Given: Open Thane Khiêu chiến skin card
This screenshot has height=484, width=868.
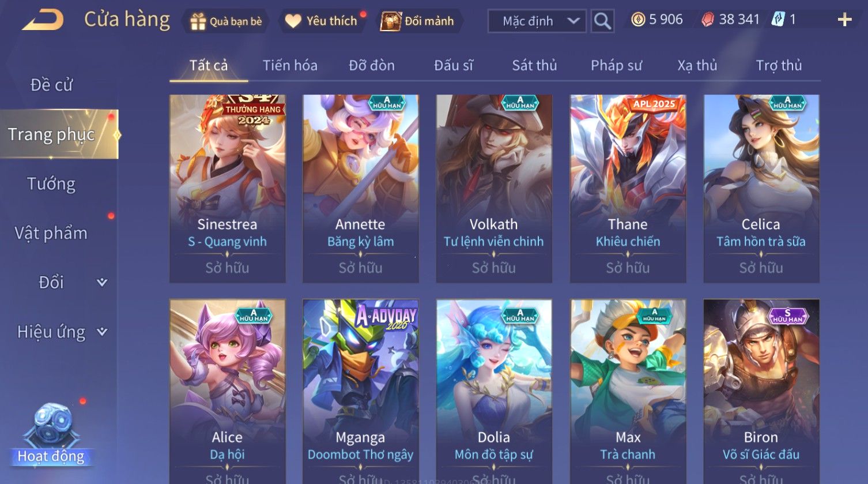Looking at the screenshot, I should point(628,189).
